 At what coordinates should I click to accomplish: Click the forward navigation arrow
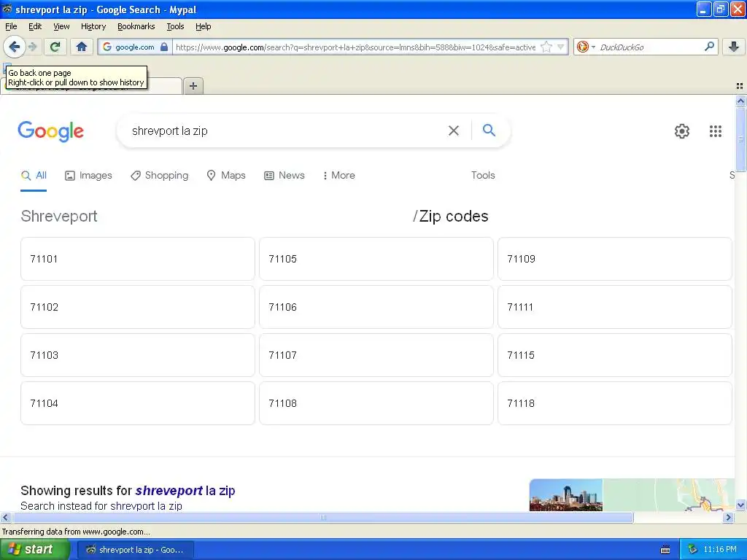(x=33, y=47)
